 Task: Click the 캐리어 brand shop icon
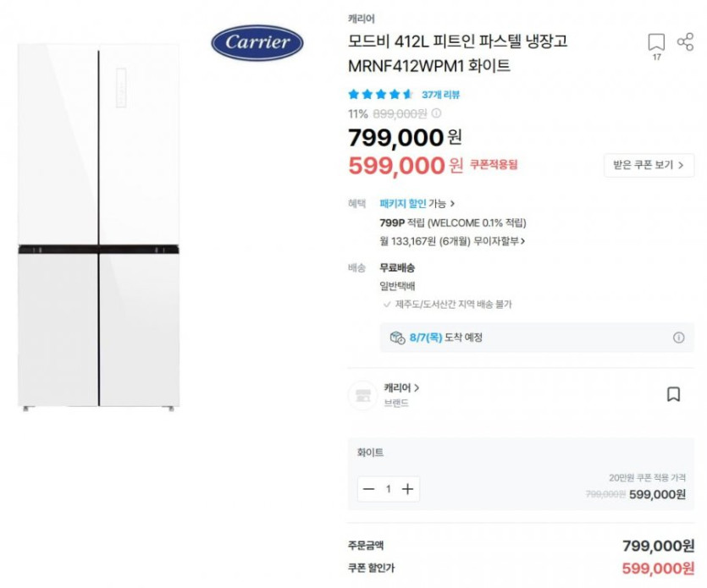point(362,394)
